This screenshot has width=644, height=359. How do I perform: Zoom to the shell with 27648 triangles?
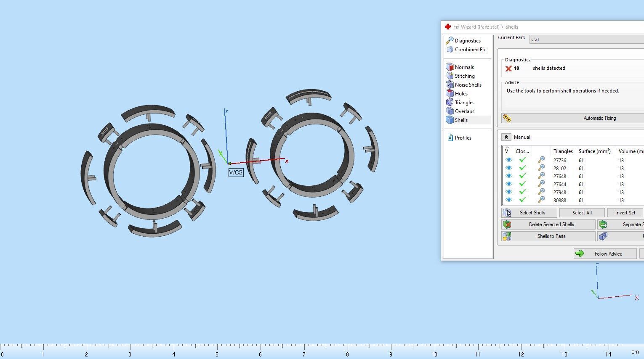(541, 176)
